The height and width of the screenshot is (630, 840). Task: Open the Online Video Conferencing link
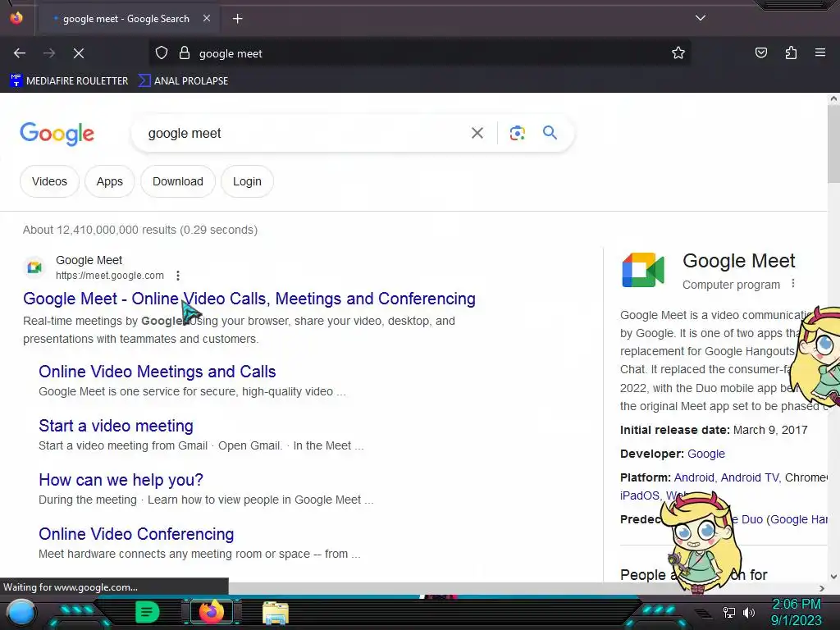pyautogui.click(x=136, y=533)
